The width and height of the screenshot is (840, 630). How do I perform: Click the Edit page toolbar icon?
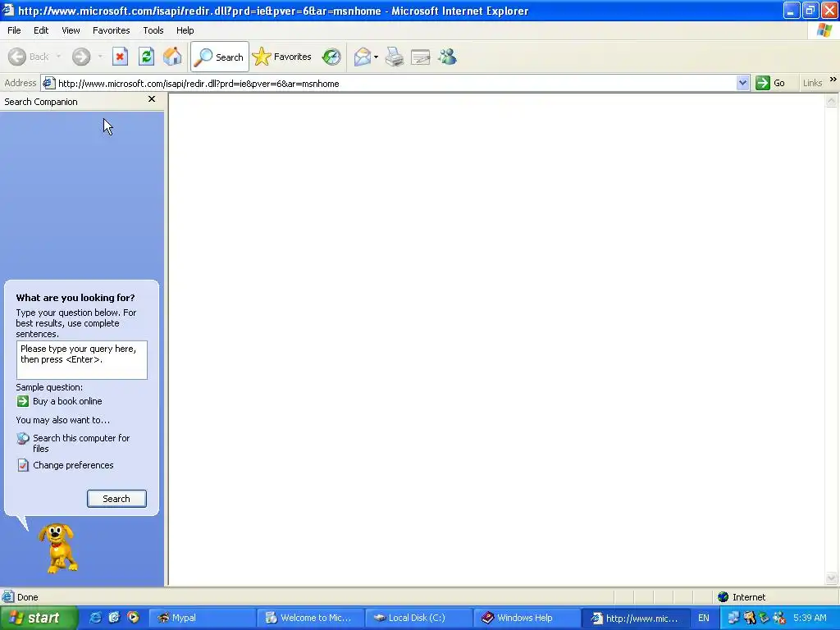click(421, 57)
